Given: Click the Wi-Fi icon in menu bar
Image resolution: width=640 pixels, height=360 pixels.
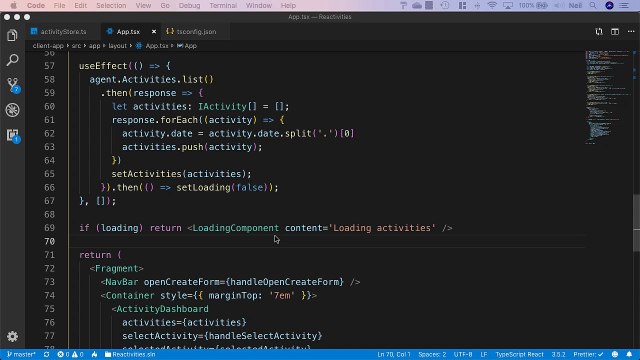Looking at the screenshot, I should [492, 5].
